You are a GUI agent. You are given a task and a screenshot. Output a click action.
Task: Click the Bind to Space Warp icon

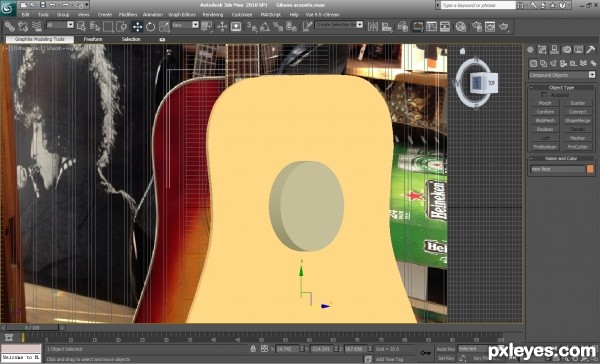(37, 26)
